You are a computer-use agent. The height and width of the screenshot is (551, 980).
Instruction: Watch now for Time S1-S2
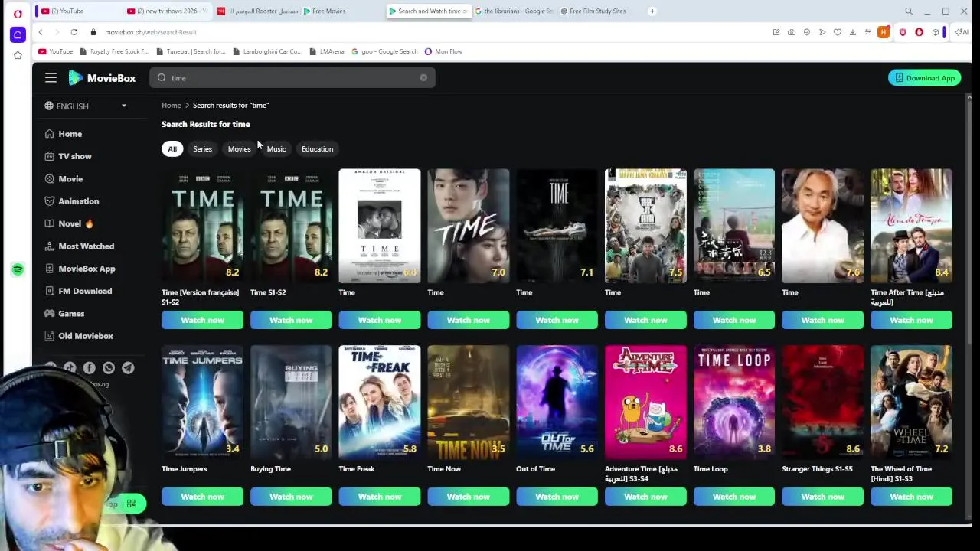291,320
